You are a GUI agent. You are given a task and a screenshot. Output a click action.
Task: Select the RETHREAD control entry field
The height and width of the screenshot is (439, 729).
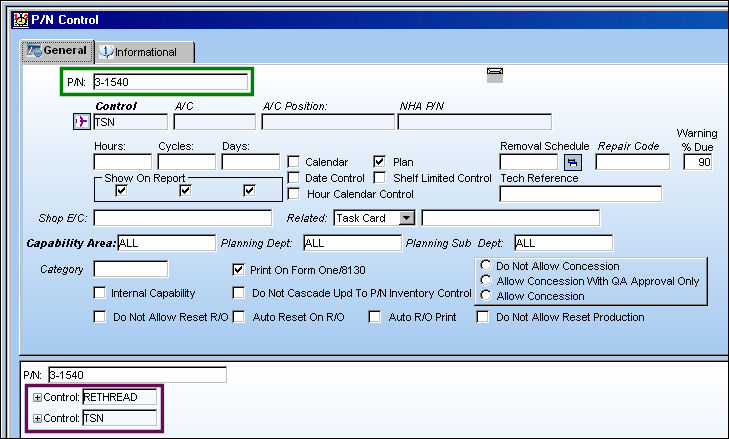coord(119,397)
